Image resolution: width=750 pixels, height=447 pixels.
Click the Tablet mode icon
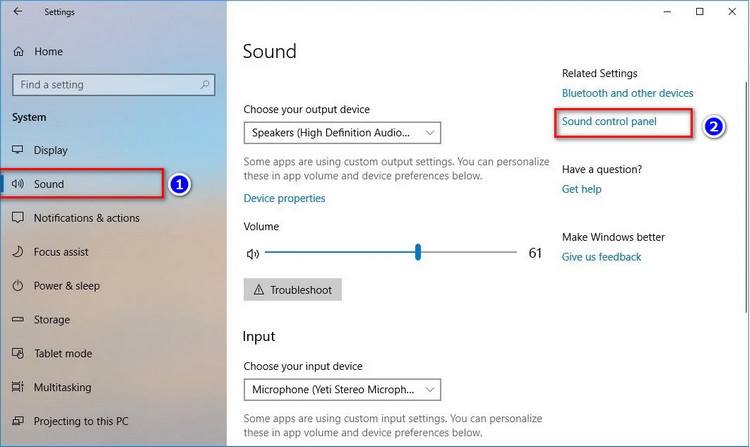pos(18,353)
